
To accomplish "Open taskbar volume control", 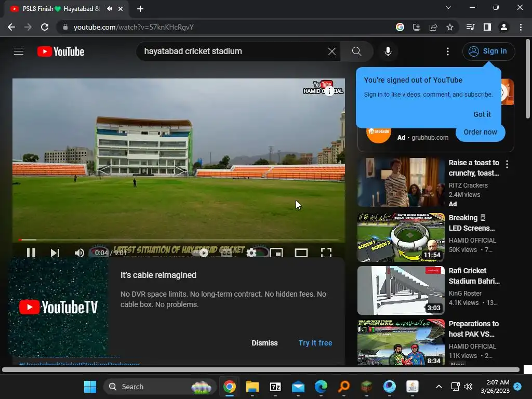I will click(x=468, y=387).
